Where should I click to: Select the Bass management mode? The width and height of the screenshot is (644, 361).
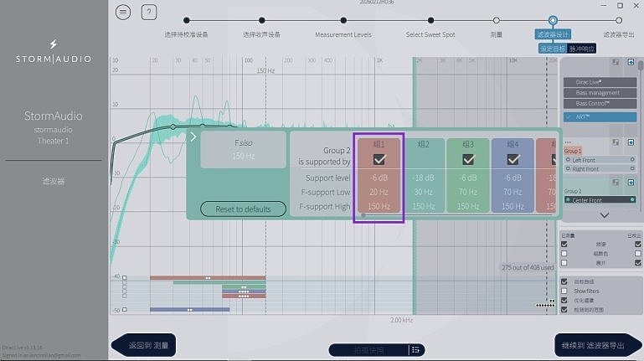600,93
